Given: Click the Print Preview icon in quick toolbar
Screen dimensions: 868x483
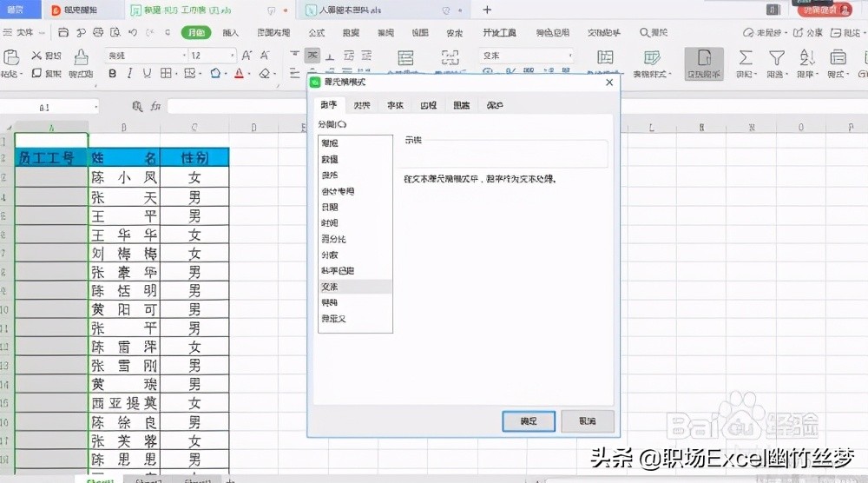Looking at the screenshot, I should [x=115, y=33].
